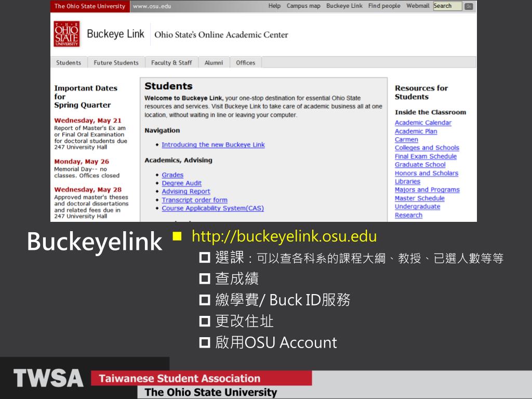
Task: Click Wednesday, May 28 date heading
Action: (88, 190)
